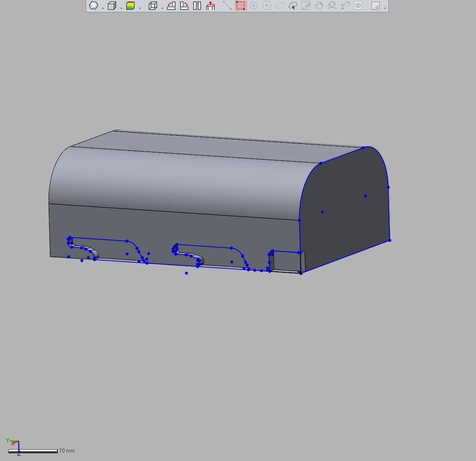The width and height of the screenshot is (476, 461).
Task: Click the bucket with vertical arrows icon
Action: (x=345, y=6)
